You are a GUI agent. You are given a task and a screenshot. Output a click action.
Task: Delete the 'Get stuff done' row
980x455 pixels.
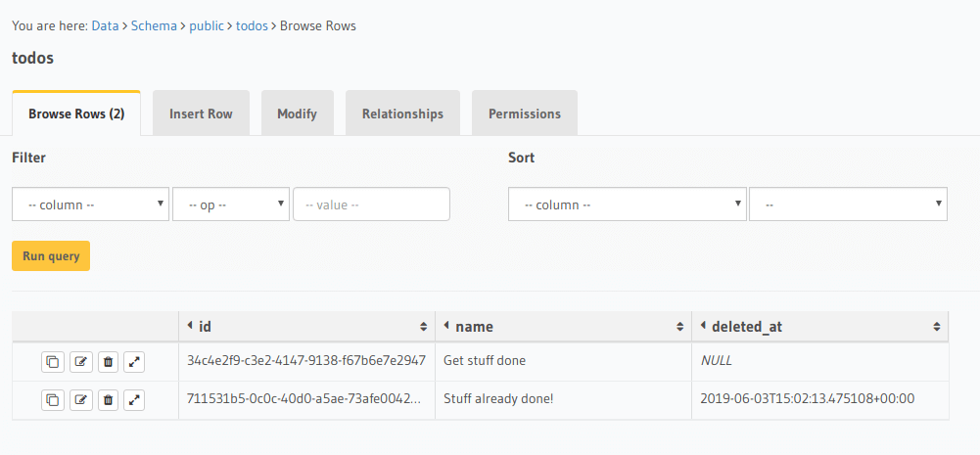click(108, 362)
